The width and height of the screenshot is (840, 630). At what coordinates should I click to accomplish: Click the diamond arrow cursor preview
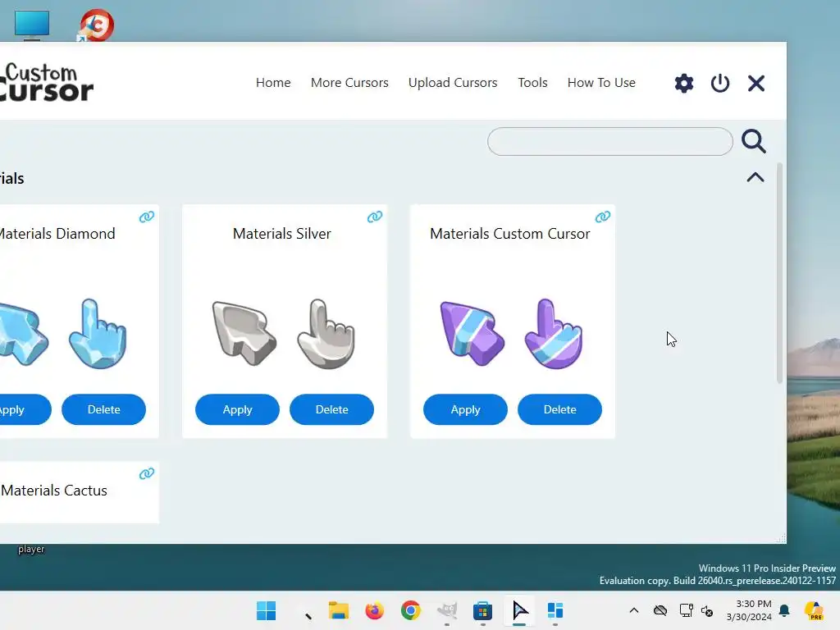(x=22, y=333)
